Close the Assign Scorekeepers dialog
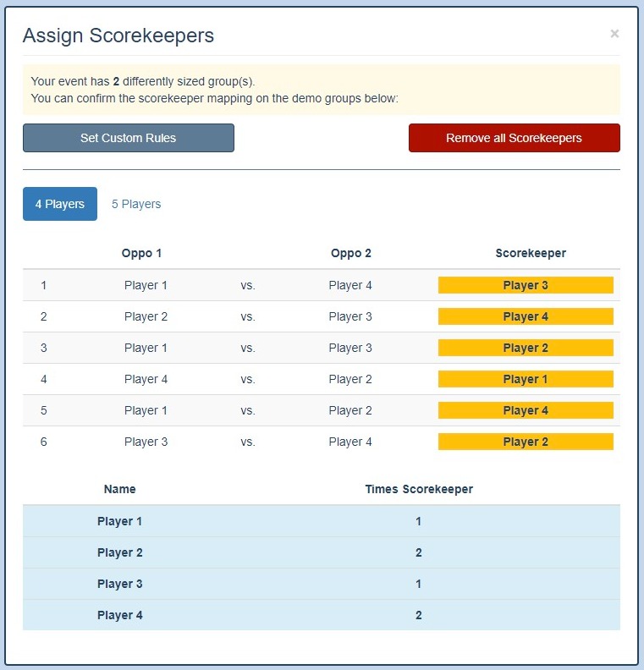 pyautogui.click(x=614, y=34)
